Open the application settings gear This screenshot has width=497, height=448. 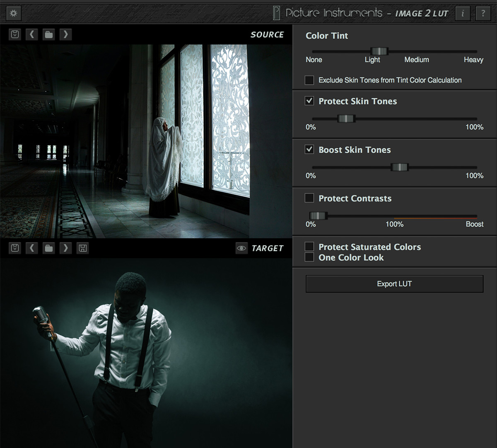click(13, 13)
